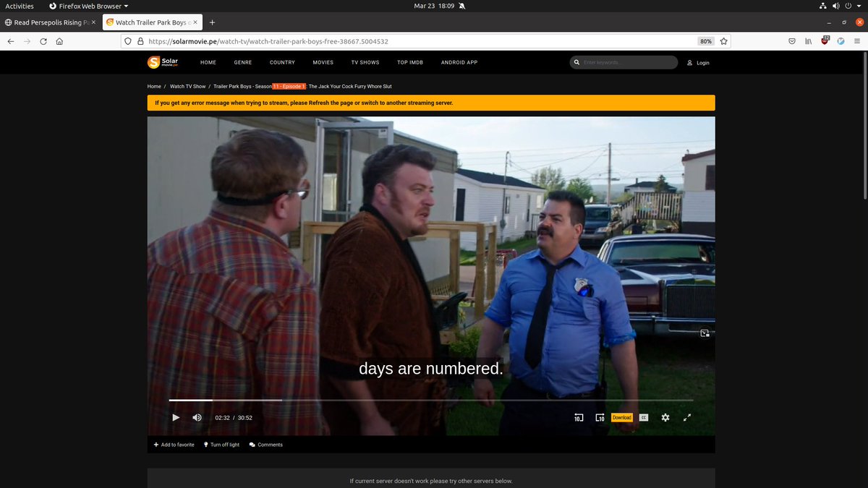868x488 pixels.
Task: Click the tracking protection shield icon
Action: click(128, 41)
